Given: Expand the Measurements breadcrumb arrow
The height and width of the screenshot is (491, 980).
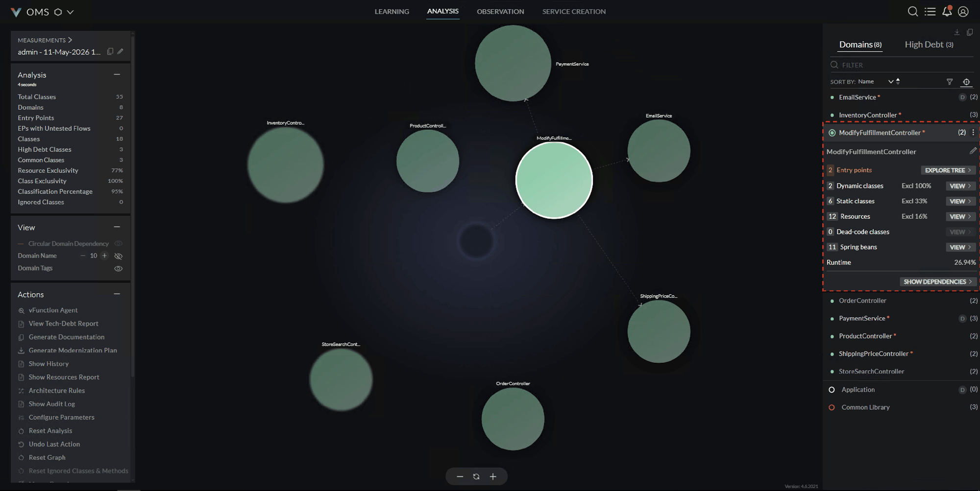Looking at the screenshot, I should (70, 40).
